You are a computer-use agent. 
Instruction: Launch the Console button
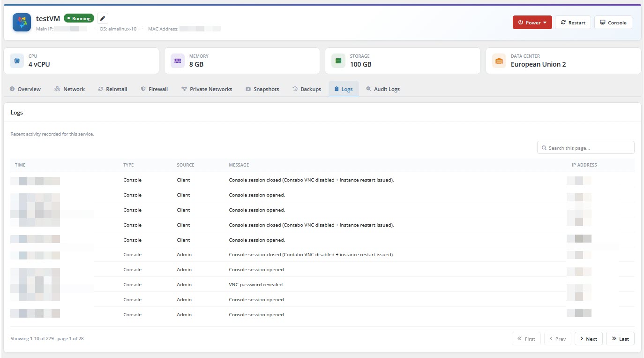(613, 23)
